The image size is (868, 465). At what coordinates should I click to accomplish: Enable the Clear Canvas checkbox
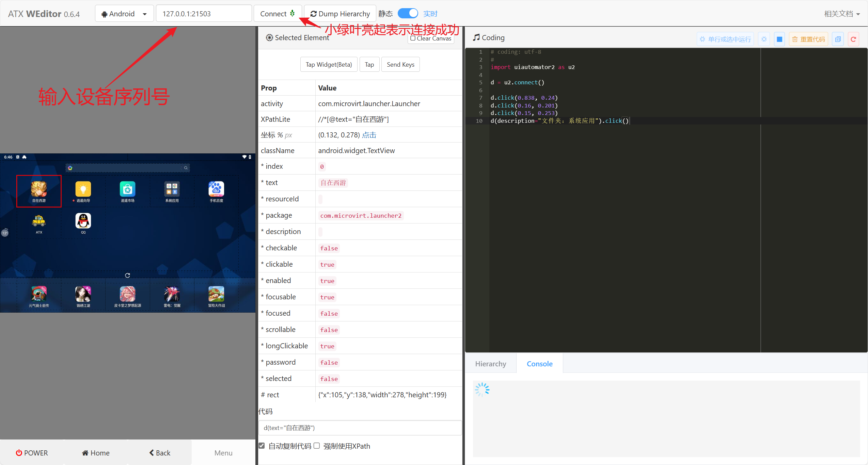(x=413, y=38)
